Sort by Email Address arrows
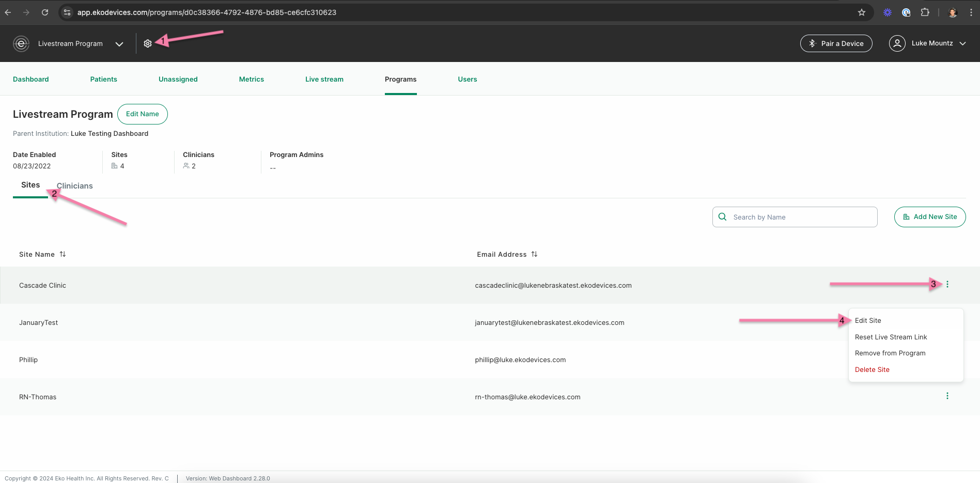 pos(535,254)
